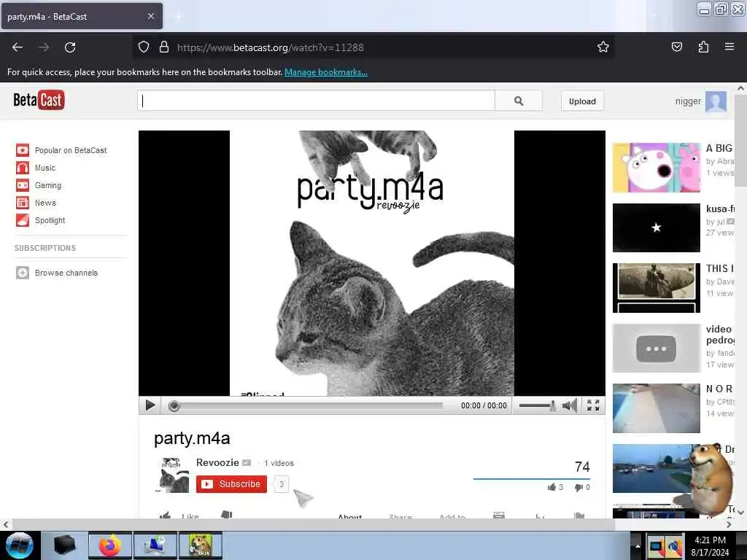This screenshot has width=747, height=560.
Task: Go back to the previous page
Action: click(x=18, y=47)
